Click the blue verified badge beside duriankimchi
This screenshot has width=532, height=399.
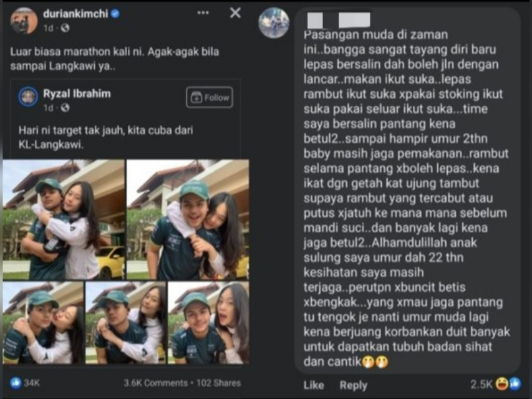[x=115, y=14]
